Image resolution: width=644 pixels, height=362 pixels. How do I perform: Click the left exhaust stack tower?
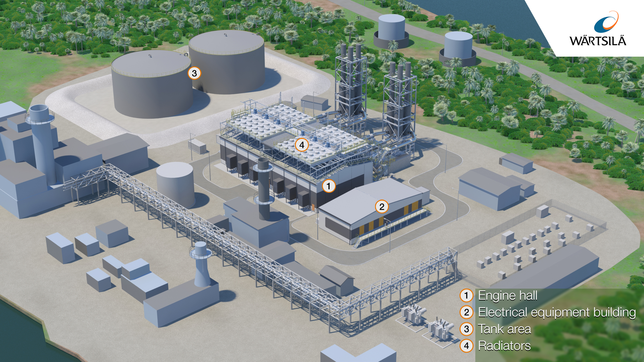(x=350, y=82)
